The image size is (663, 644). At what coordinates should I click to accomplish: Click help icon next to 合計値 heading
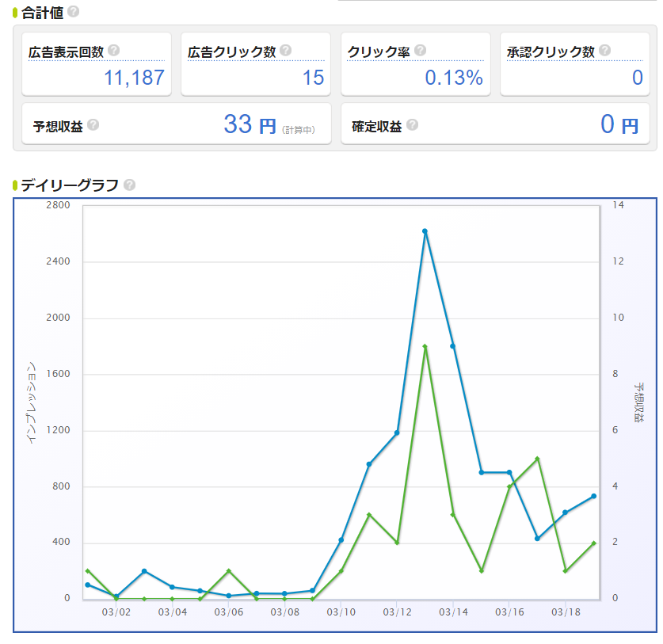coord(73,11)
